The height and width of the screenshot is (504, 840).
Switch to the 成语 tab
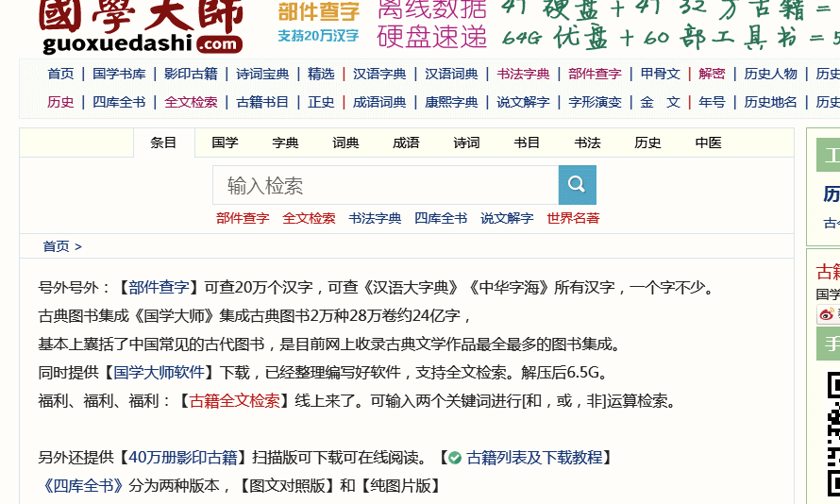pyautogui.click(x=406, y=143)
